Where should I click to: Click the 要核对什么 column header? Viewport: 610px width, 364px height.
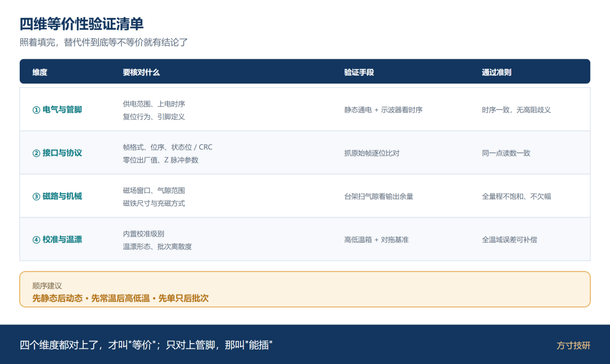[141, 72]
